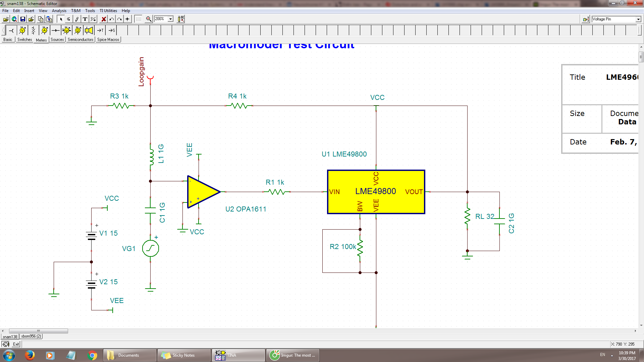Click the LME49800 yellow macro block

tap(376, 192)
